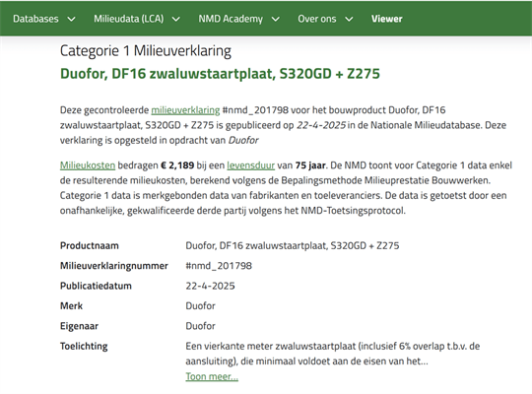
Task: Select the Toelichting label
Action: pos(84,346)
